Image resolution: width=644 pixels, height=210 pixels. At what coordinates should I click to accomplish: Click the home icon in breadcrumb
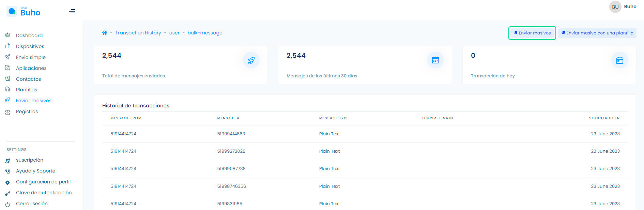(x=105, y=33)
